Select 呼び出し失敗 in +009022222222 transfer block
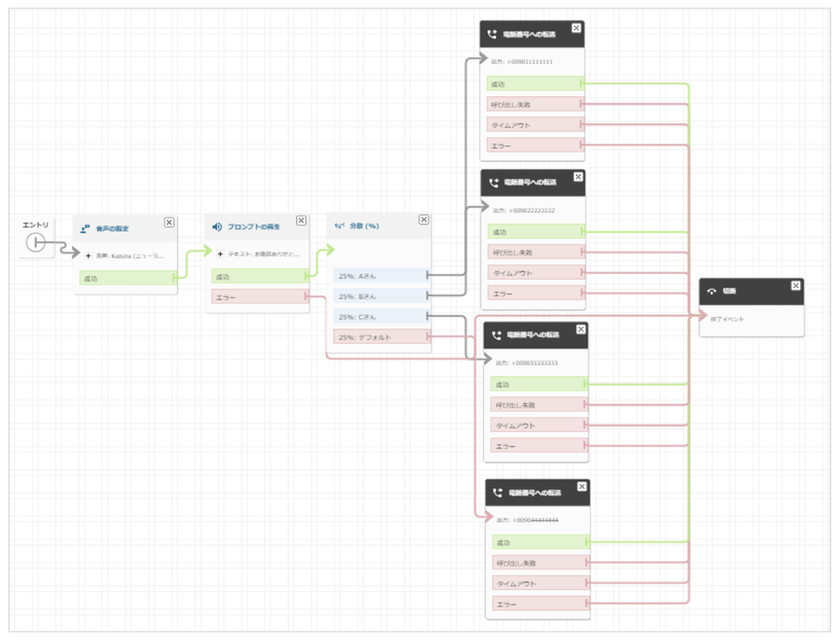 (x=537, y=252)
